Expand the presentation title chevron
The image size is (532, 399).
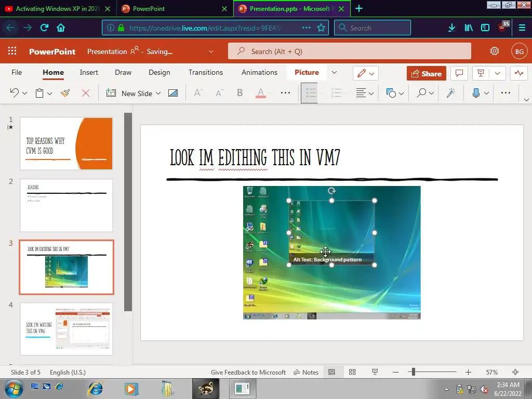click(x=211, y=51)
